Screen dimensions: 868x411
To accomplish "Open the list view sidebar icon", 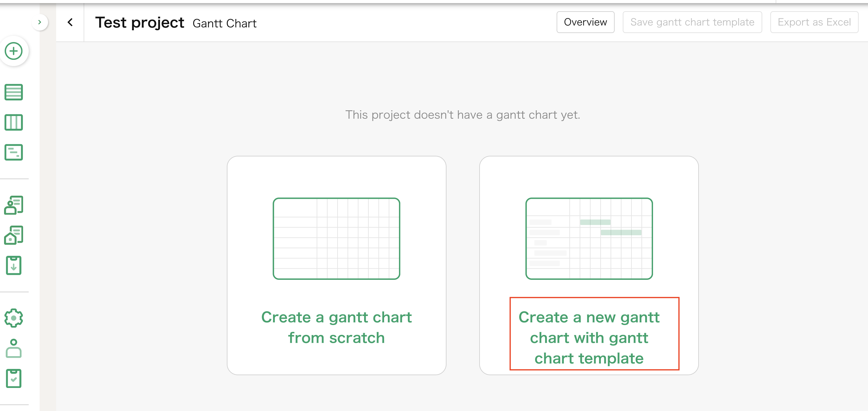I will point(13,92).
